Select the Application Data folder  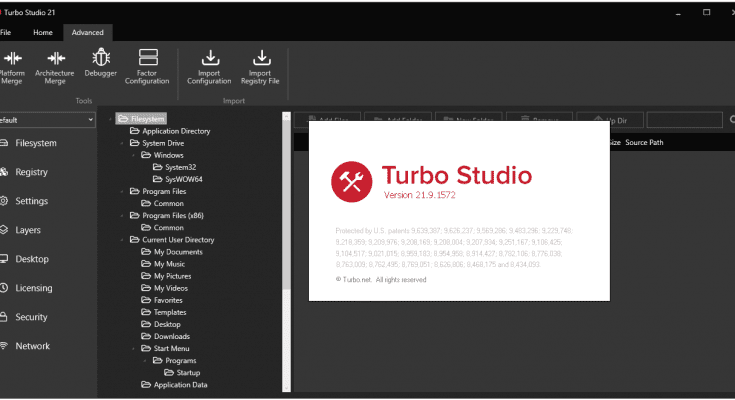point(174,385)
